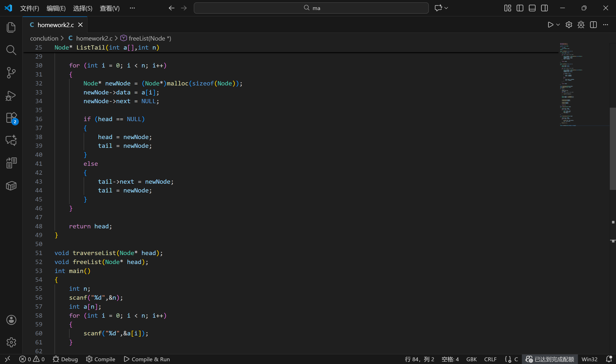Toggle the bottom panel visibility
Viewport: 616px width, 364px height.
coord(532,8)
